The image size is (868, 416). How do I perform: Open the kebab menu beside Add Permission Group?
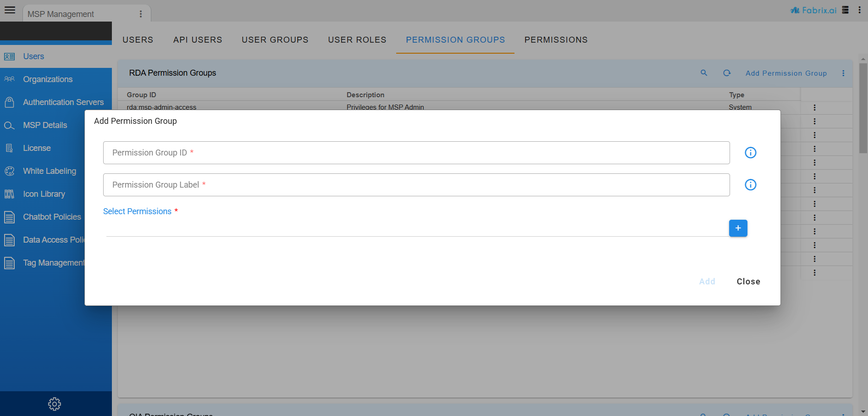pos(843,73)
